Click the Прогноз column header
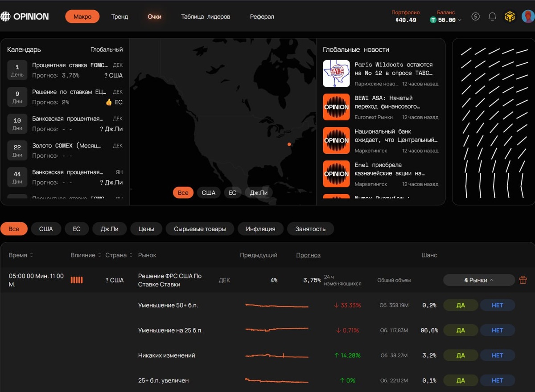 tap(309, 255)
